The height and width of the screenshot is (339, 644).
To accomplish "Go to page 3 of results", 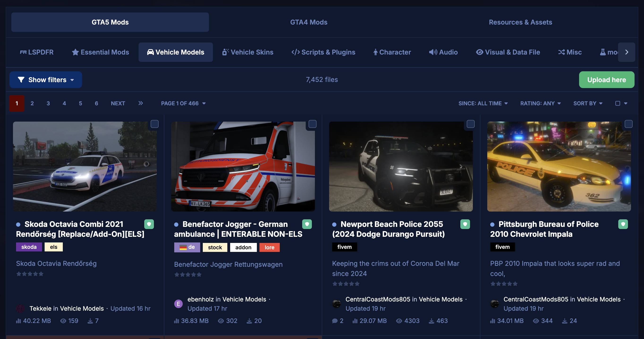I will point(48,103).
